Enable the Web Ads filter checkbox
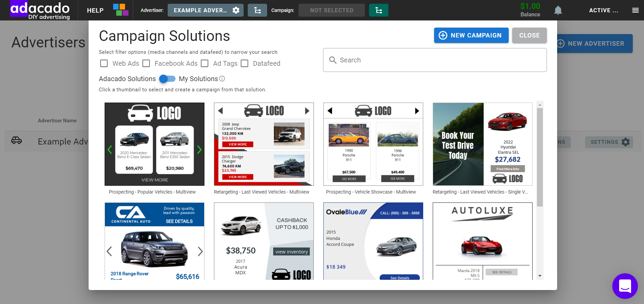 point(104,63)
